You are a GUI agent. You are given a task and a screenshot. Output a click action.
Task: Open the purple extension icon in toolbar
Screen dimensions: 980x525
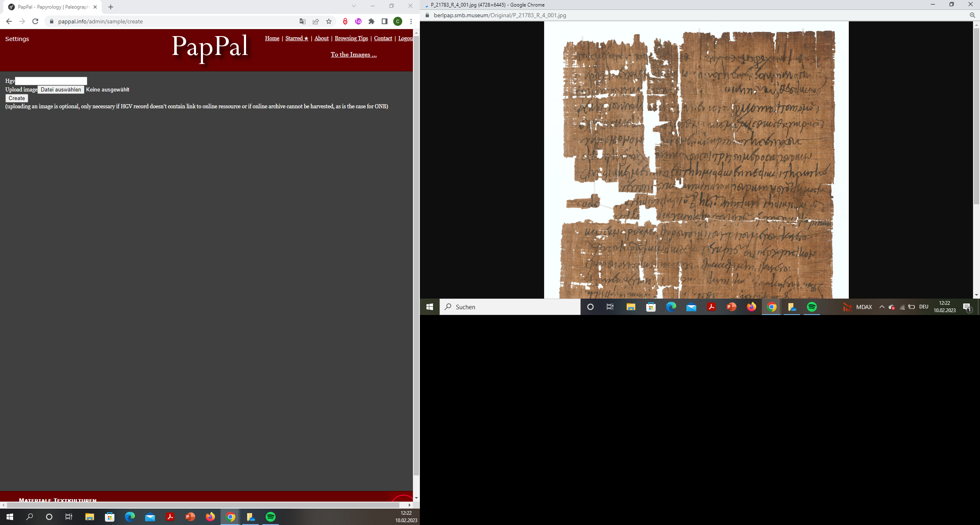click(x=358, y=21)
